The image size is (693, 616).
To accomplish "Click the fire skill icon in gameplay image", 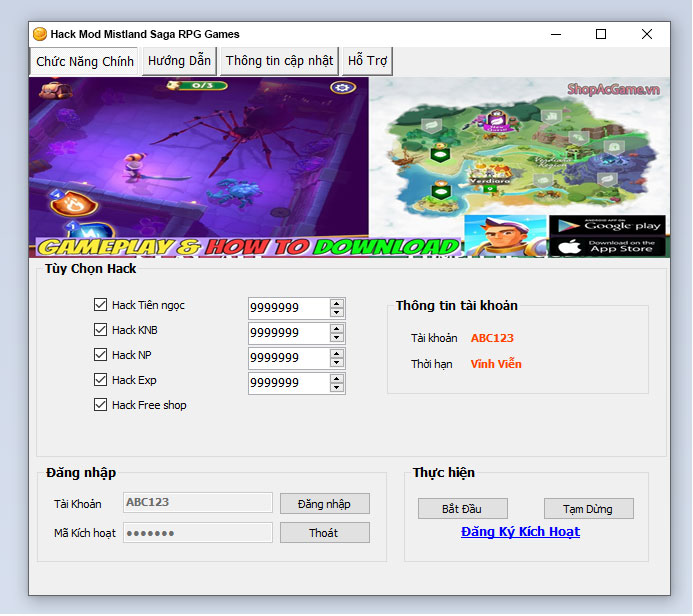I will pos(73,204).
